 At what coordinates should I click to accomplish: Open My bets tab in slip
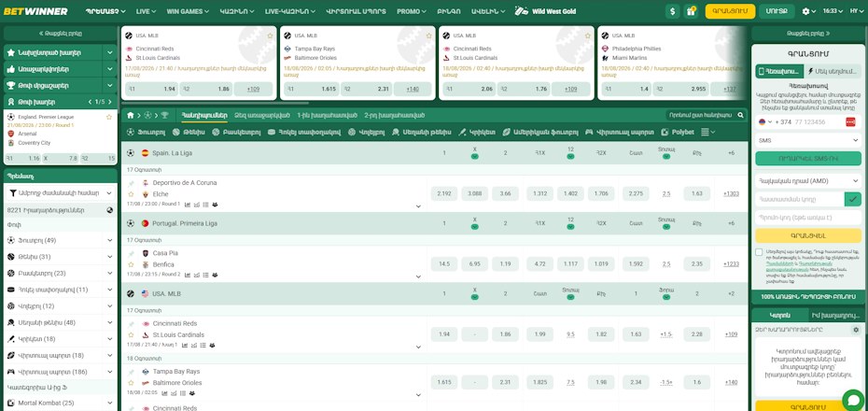click(837, 315)
